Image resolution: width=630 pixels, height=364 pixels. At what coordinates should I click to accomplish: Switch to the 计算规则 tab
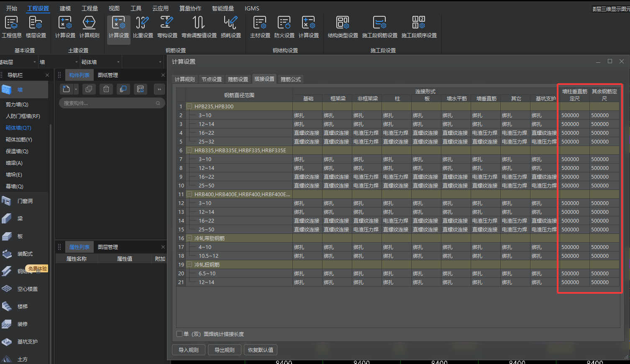[185, 79]
